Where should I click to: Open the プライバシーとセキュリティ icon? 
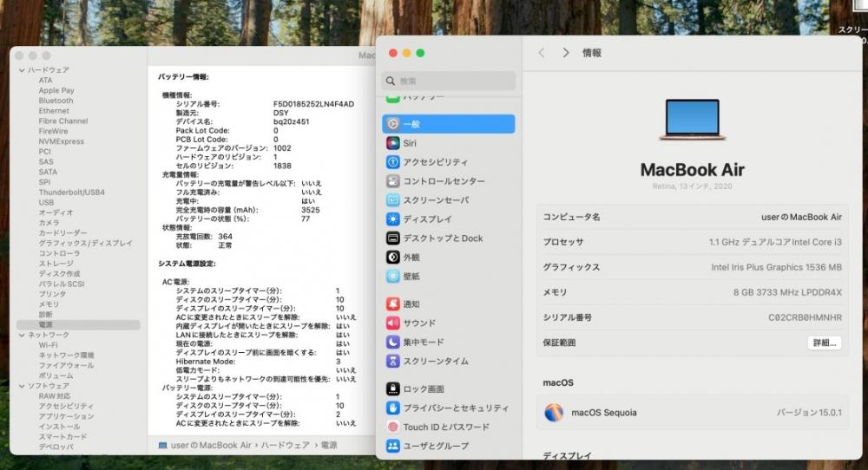tap(393, 408)
